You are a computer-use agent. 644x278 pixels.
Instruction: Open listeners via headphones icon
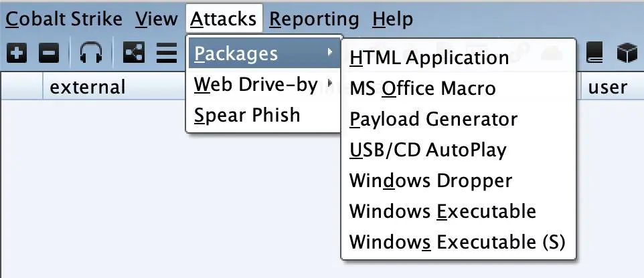tap(91, 53)
